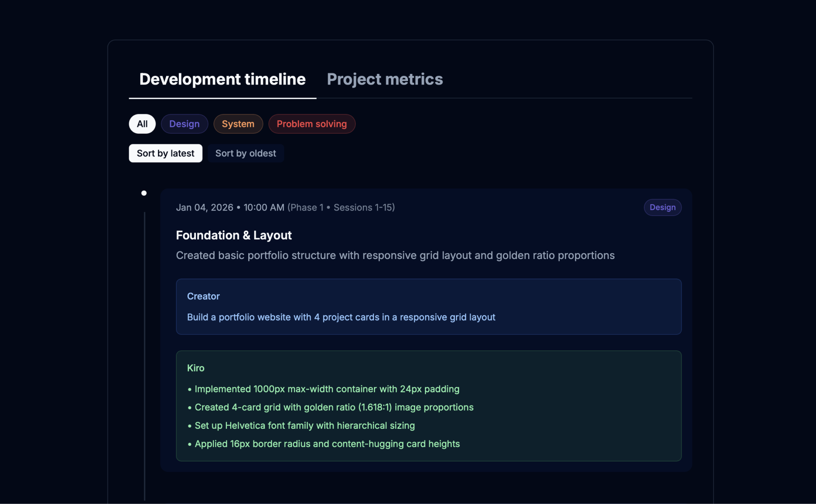Screen dimensions: 816x504
Task: Click the Foundation & Layout title
Action: pos(234,235)
